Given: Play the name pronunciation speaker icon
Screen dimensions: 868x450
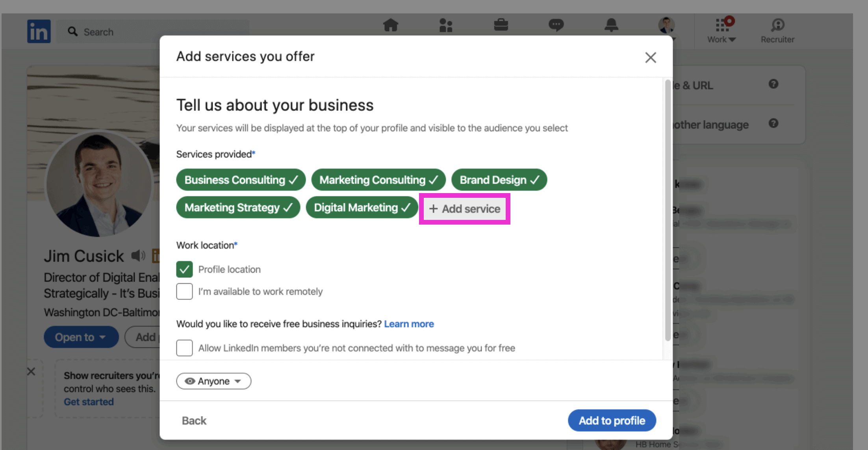Looking at the screenshot, I should coord(138,256).
